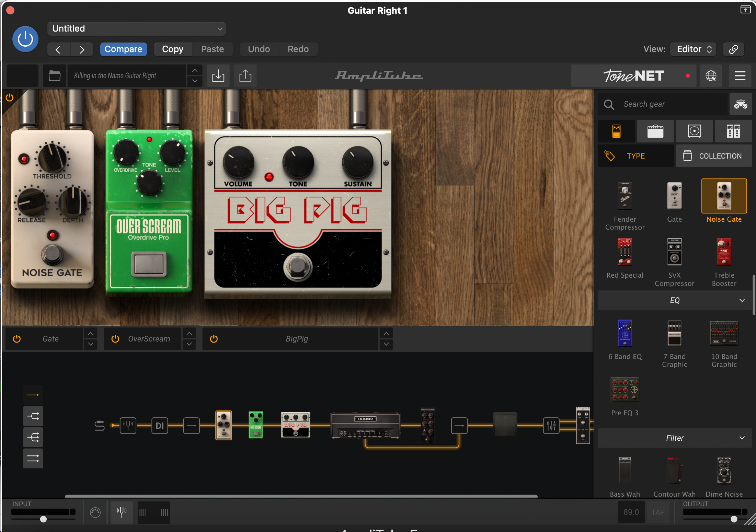The image size is (756, 532).
Task: Open the ToneNET panel
Action: (633, 76)
